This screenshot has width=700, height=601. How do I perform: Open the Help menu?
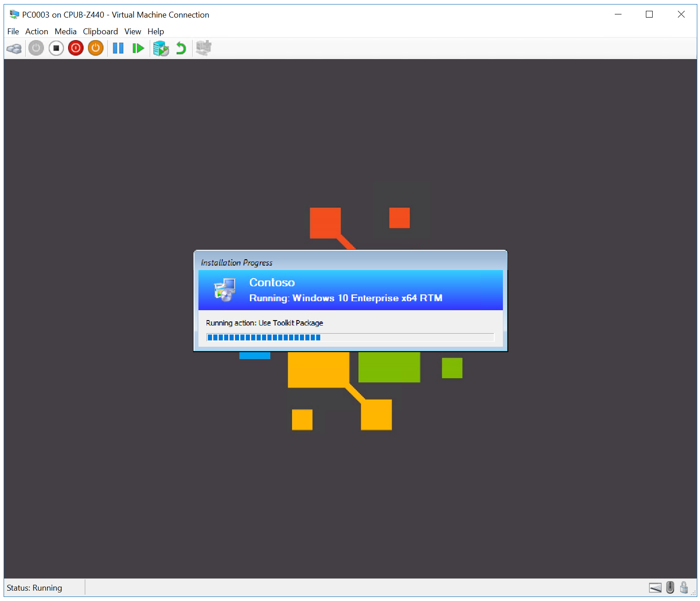tap(156, 31)
